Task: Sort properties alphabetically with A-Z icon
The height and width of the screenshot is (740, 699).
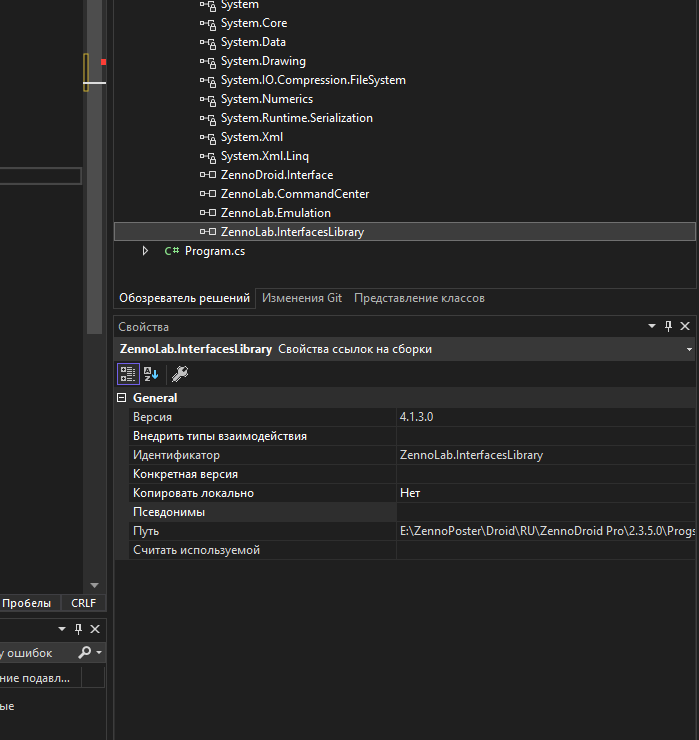Action: coord(151,374)
